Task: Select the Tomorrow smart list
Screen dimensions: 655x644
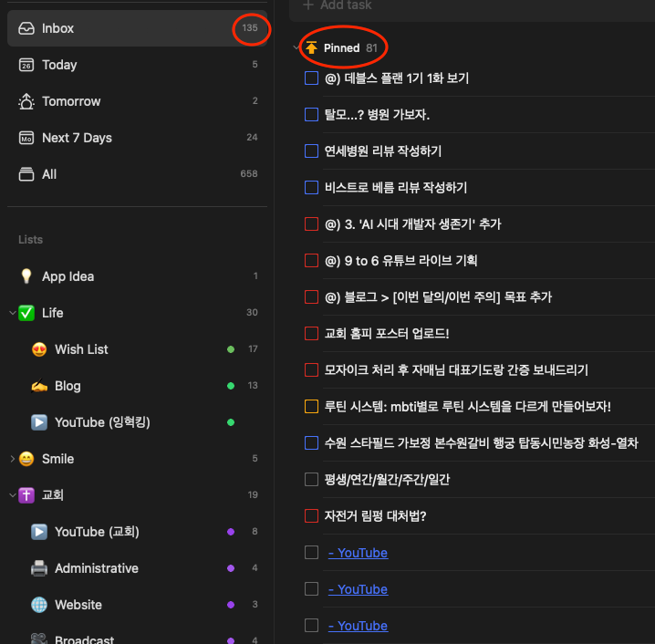Action: click(137, 101)
